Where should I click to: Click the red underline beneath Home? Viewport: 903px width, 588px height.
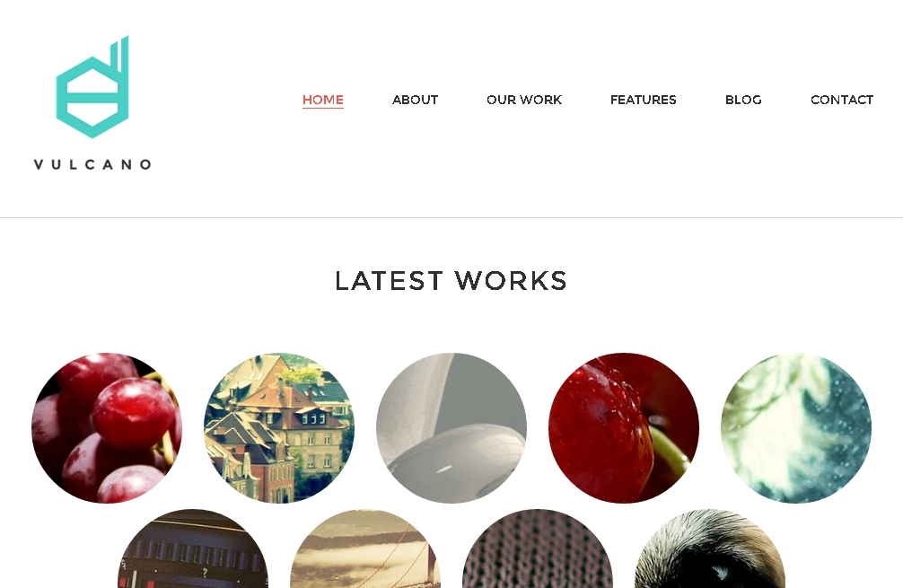[323, 107]
